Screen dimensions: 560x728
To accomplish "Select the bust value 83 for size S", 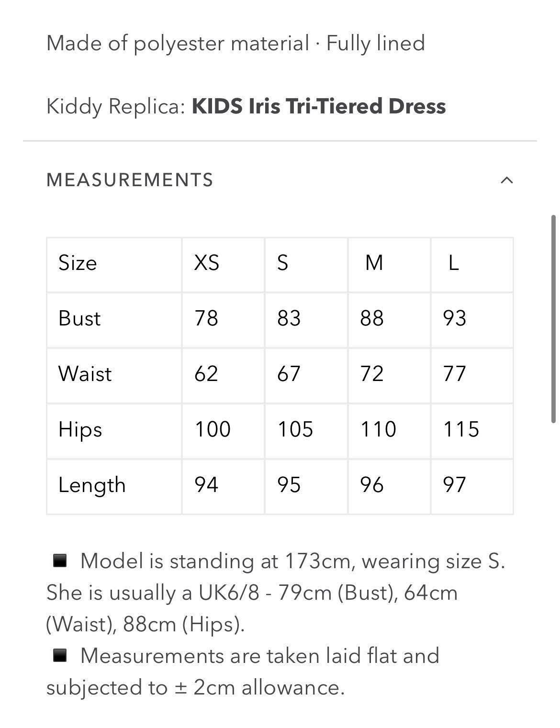I will pyautogui.click(x=289, y=318).
